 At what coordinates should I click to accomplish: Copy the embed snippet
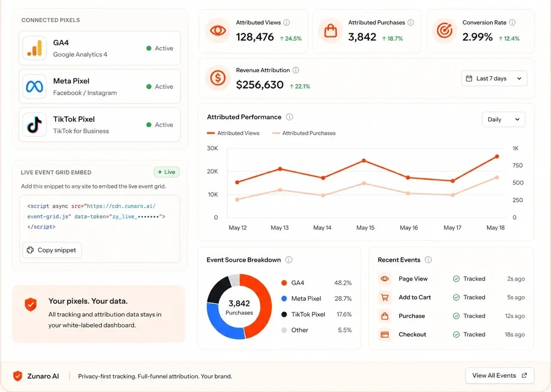point(52,250)
